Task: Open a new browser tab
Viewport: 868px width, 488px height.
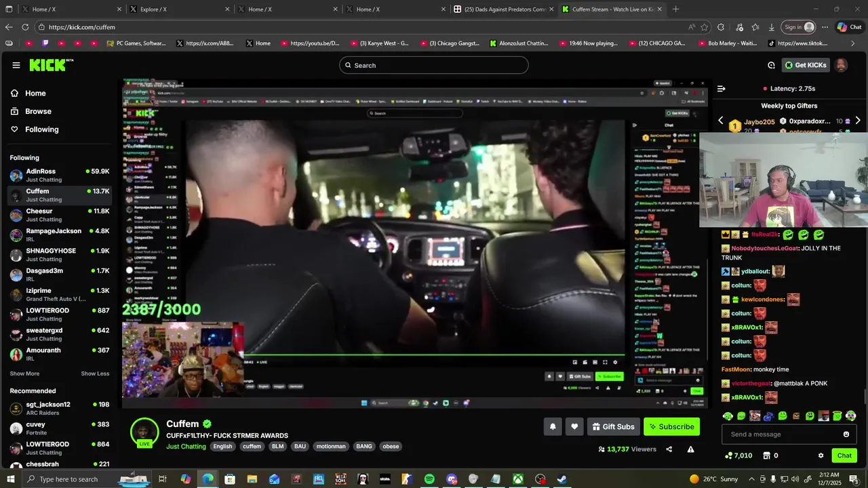Action: tap(675, 9)
